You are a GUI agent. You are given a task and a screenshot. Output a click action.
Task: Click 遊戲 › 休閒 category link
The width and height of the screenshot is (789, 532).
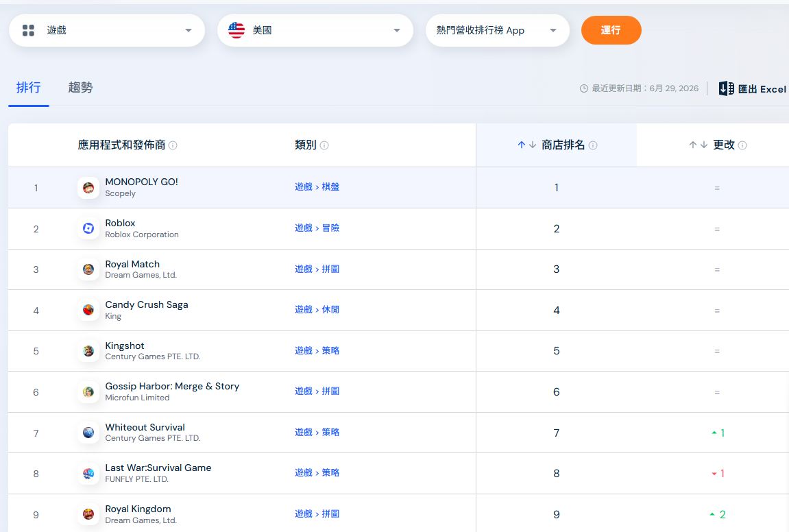(317, 310)
